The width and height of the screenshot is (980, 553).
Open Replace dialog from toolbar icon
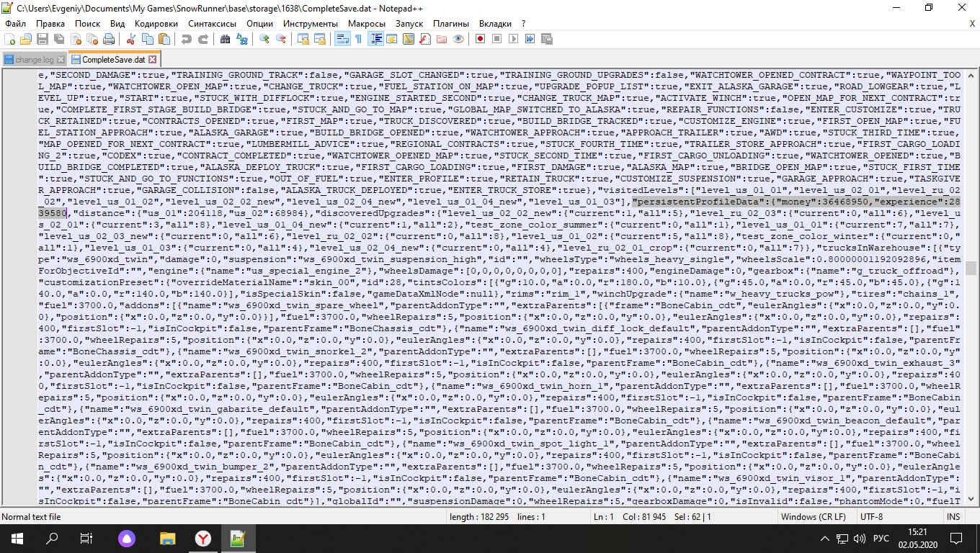(x=242, y=39)
